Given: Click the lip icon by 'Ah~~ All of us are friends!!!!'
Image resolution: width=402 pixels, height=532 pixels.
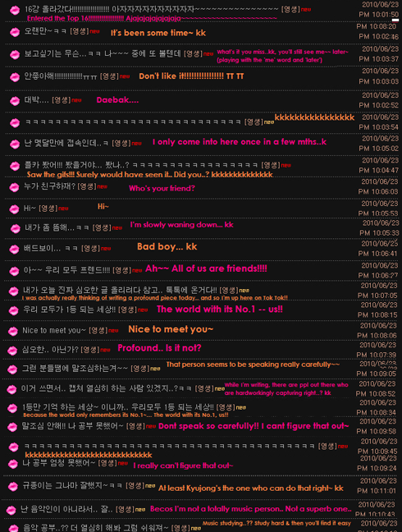Looking at the screenshot, I should click(x=14, y=271).
